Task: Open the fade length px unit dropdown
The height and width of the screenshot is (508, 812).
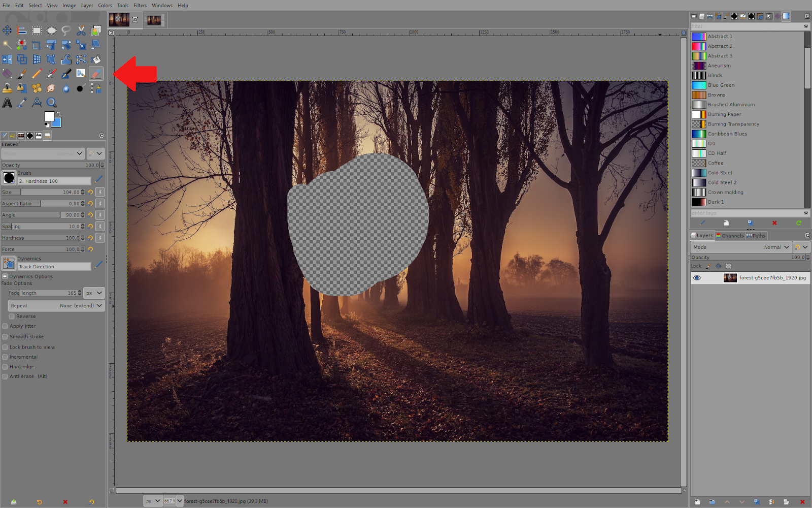Action: [x=94, y=293]
